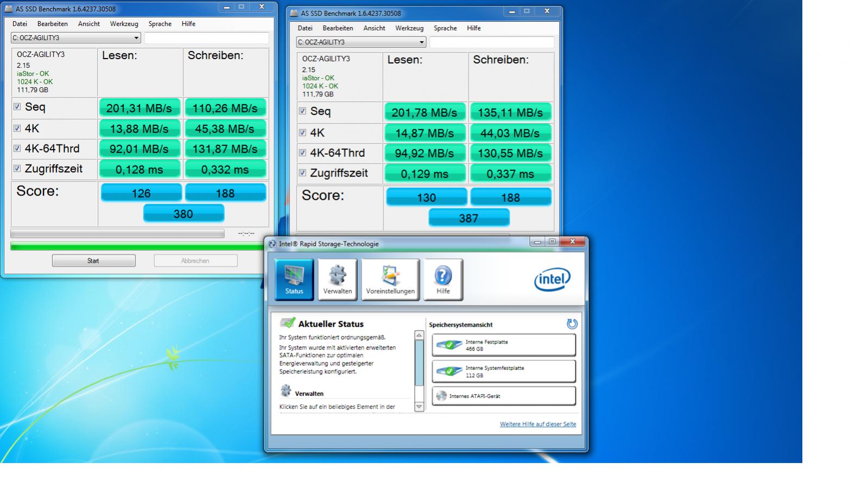
Task: Click the Seq write value 110,26 MB/s
Action: pos(225,108)
